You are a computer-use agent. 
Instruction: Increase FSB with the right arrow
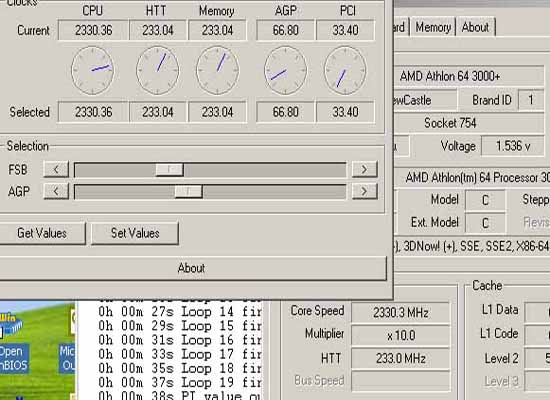364,169
